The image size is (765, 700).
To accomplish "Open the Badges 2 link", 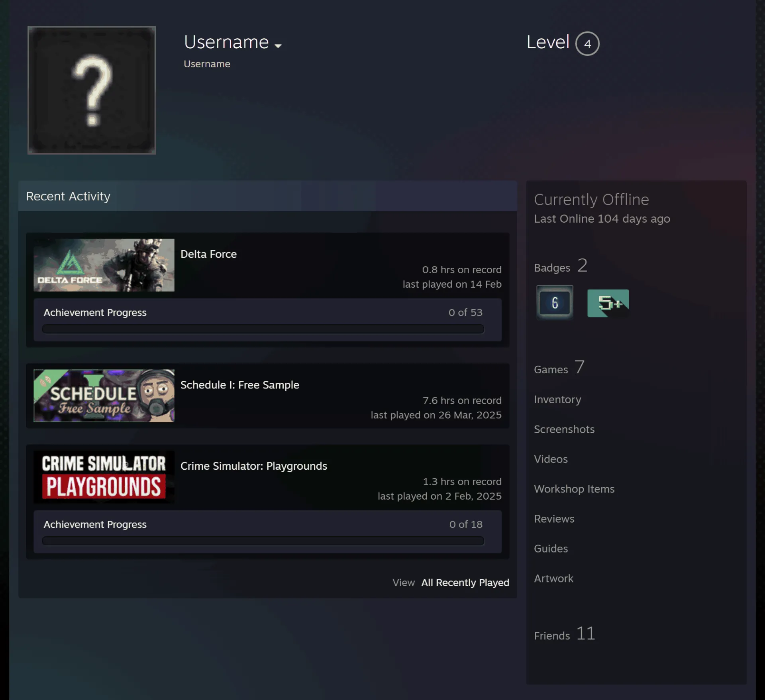I will tap(561, 266).
